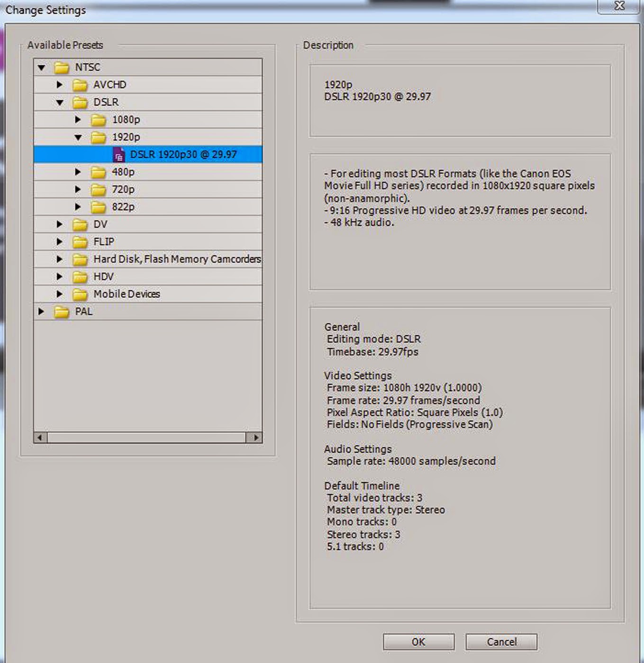
Task: Select the NTSC tree label
Action: click(x=88, y=67)
